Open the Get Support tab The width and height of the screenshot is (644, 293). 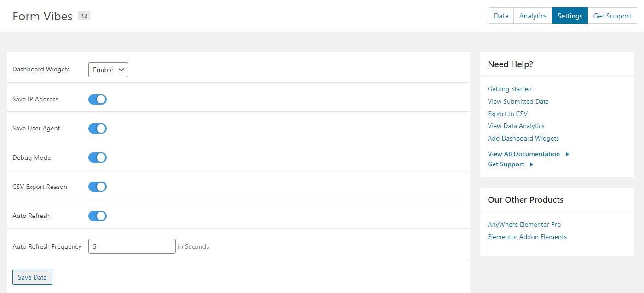click(612, 16)
